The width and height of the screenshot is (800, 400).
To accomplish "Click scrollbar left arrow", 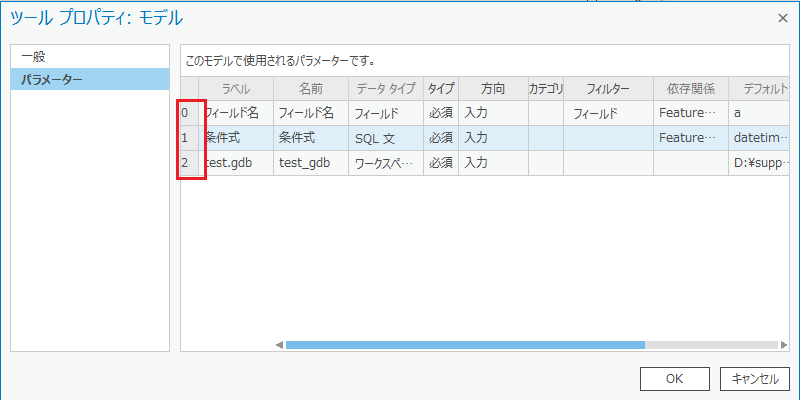I will coord(279,345).
